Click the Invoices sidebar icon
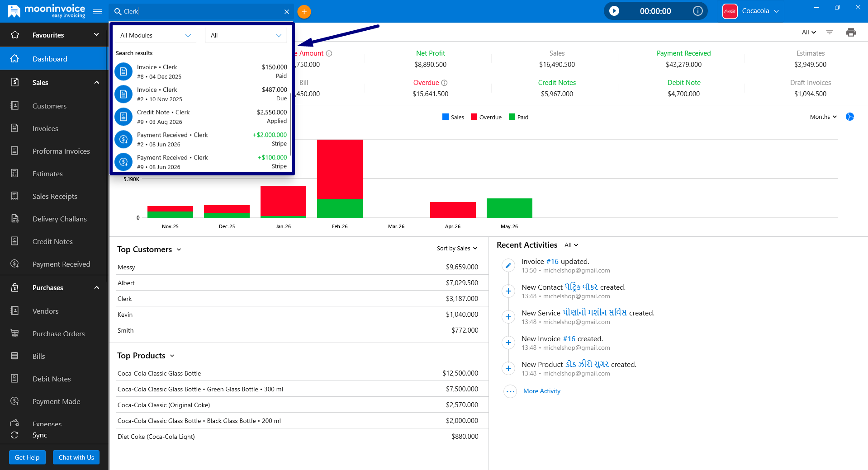The image size is (868, 470). [x=14, y=128]
